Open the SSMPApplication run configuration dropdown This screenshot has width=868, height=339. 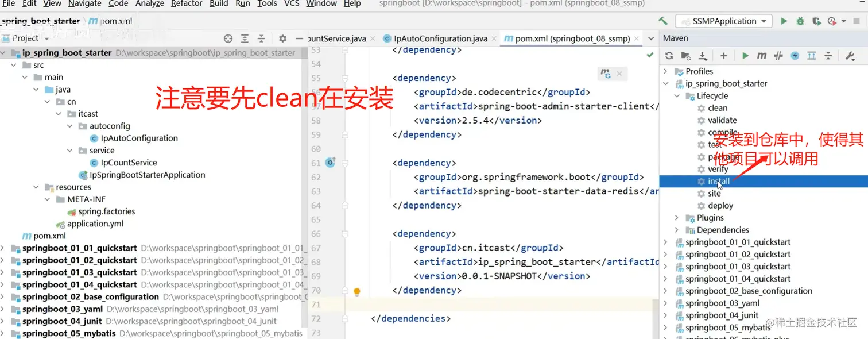724,21
